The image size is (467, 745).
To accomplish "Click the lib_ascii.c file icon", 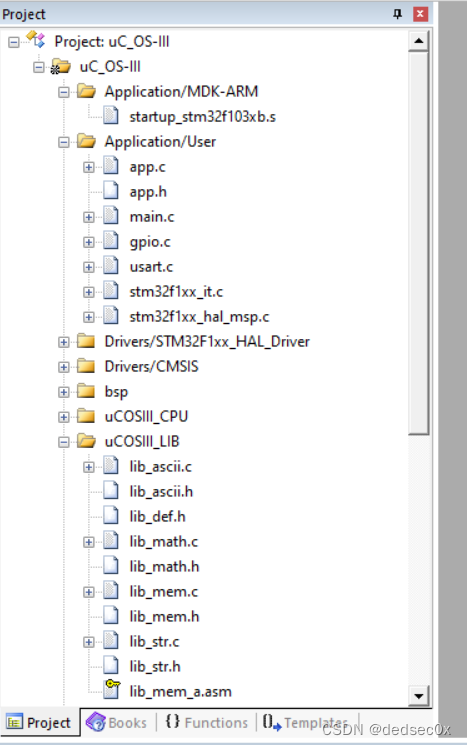I will (111, 466).
